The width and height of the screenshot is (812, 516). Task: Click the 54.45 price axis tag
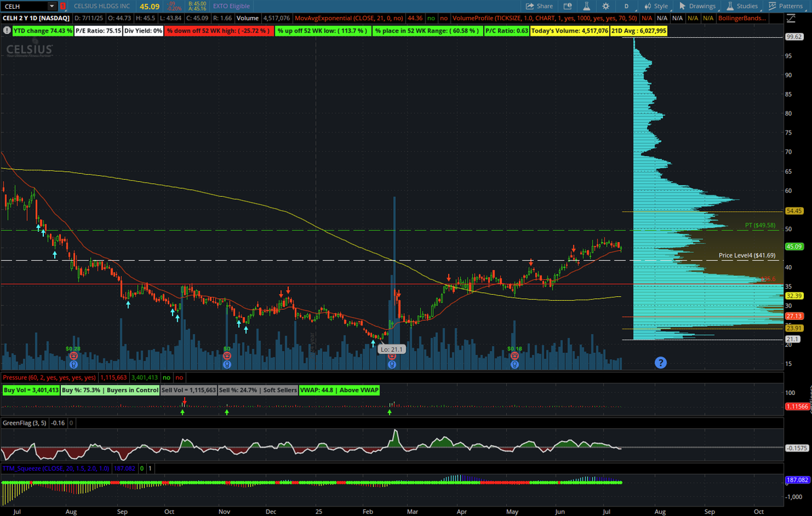[794, 211]
